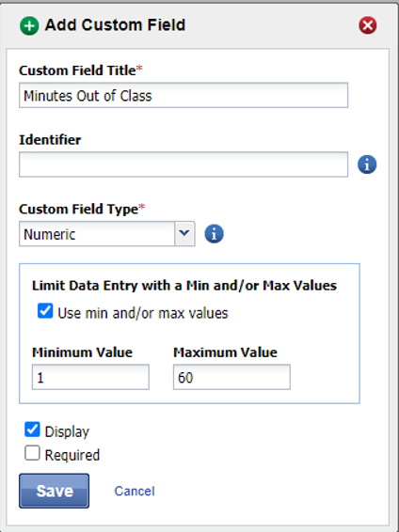Click the Maximum Value label
Image resolution: width=399 pixels, height=532 pixels.
coord(225,352)
